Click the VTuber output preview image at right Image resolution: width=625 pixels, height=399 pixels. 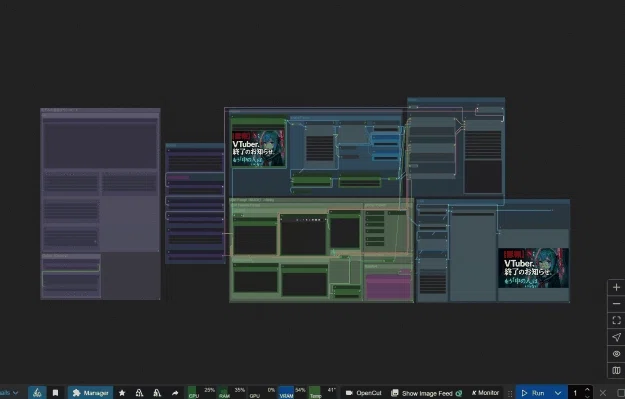533,267
